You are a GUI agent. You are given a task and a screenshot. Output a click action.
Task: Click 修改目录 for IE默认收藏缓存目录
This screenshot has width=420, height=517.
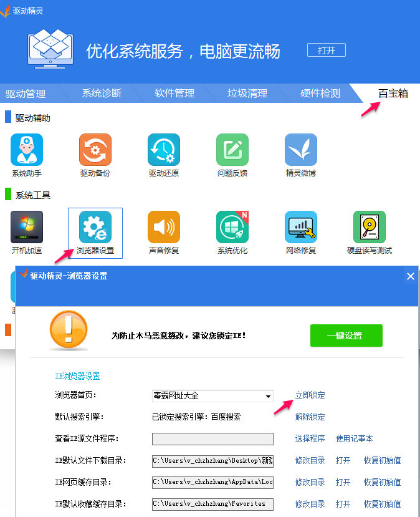310,504
